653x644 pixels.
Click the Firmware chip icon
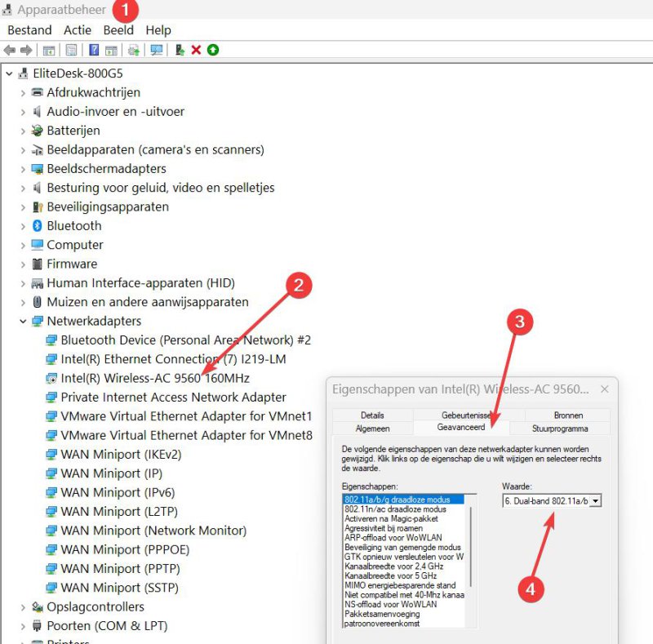click(37, 264)
